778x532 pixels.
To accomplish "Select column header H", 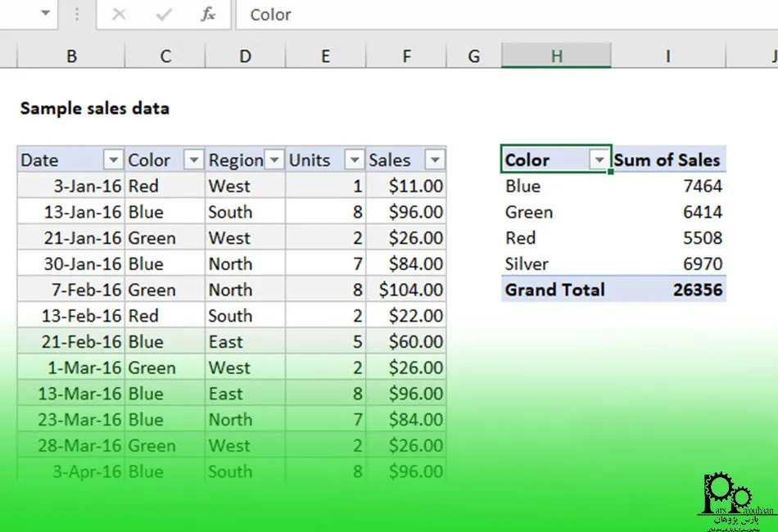I will 556,56.
